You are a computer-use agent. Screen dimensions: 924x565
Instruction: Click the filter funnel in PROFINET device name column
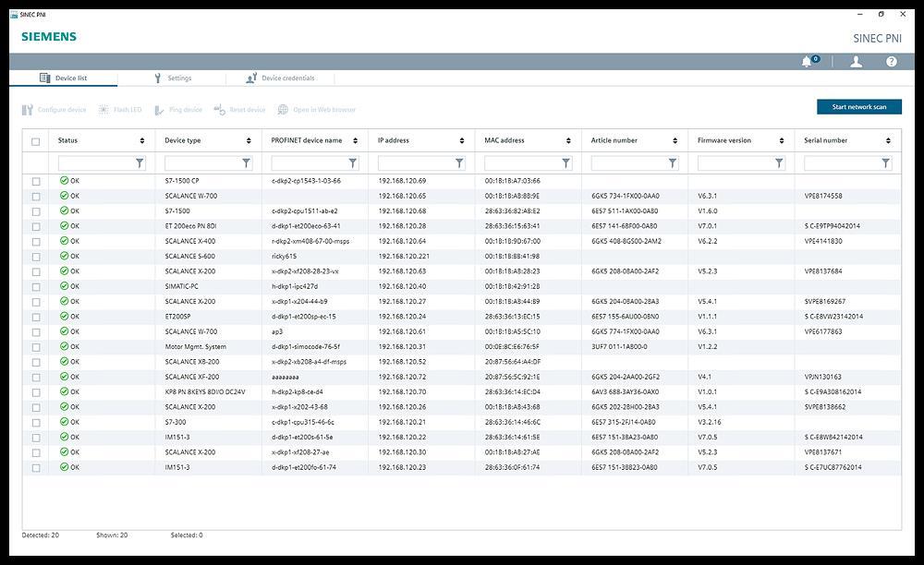coord(352,163)
